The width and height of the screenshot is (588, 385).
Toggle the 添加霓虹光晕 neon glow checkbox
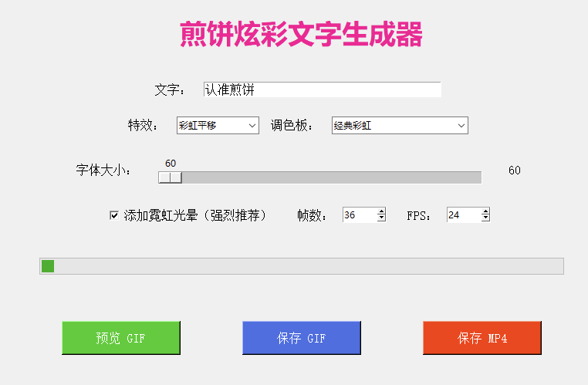(x=113, y=215)
